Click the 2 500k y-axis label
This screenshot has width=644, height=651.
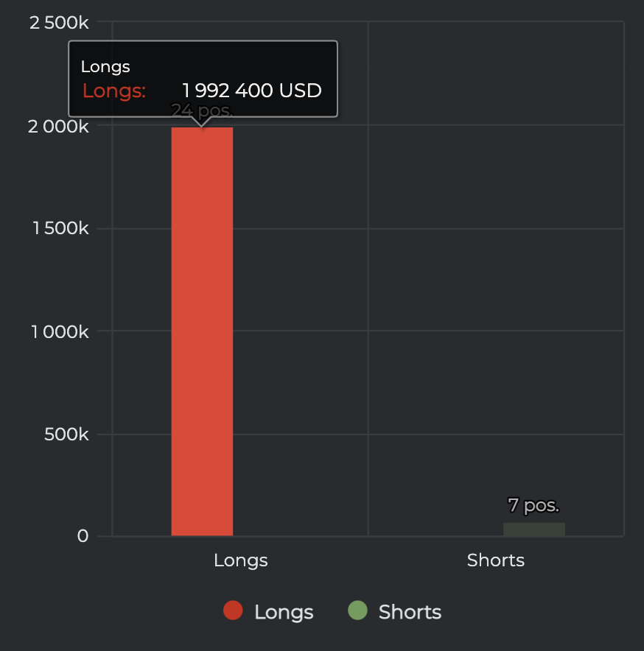(x=59, y=22)
